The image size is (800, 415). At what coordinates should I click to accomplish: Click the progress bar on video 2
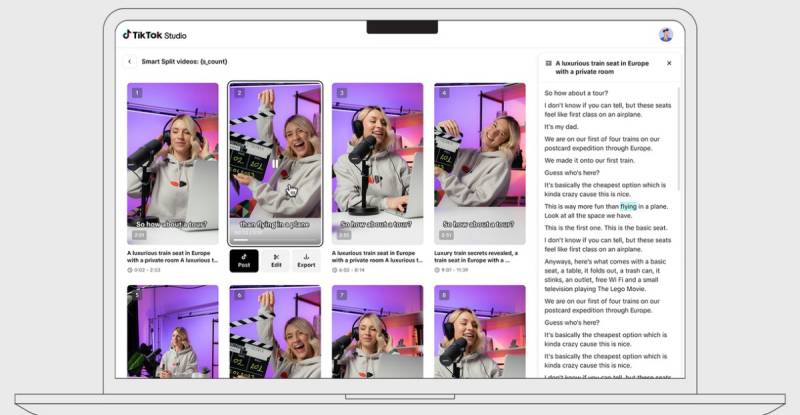275,241
